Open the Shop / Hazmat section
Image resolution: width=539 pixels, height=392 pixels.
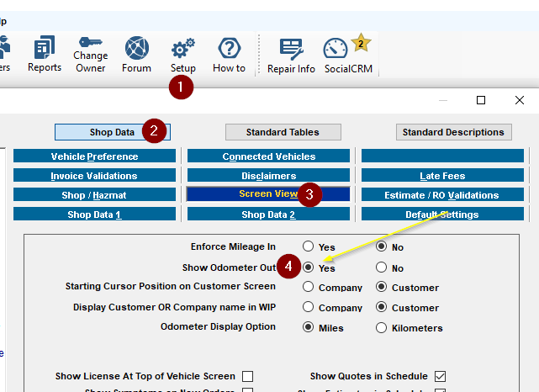94,194
